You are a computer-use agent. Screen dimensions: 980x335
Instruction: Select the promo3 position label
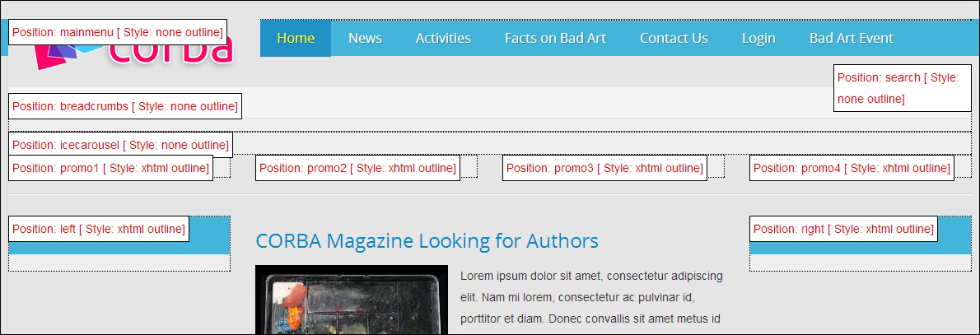pyautogui.click(x=604, y=168)
